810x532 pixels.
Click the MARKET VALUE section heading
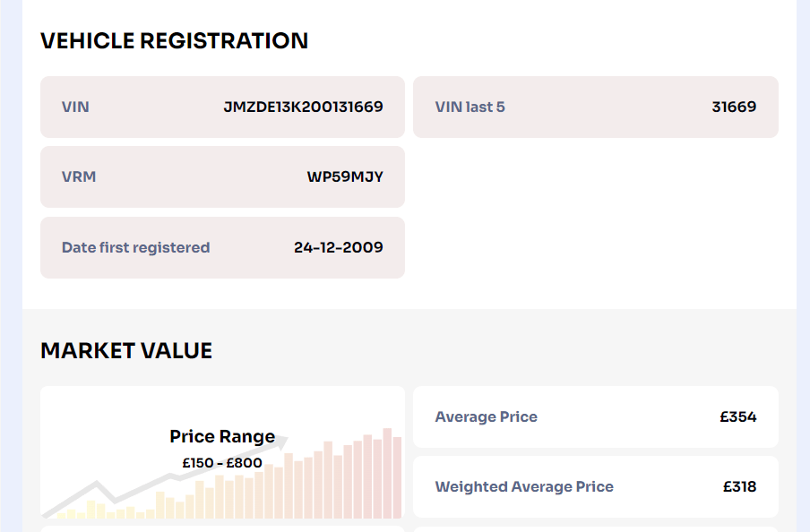tap(126, 350)
